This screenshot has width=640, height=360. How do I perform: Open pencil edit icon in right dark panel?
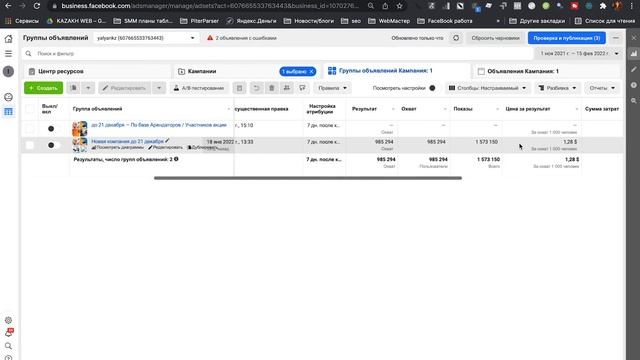tap(633, 69)
